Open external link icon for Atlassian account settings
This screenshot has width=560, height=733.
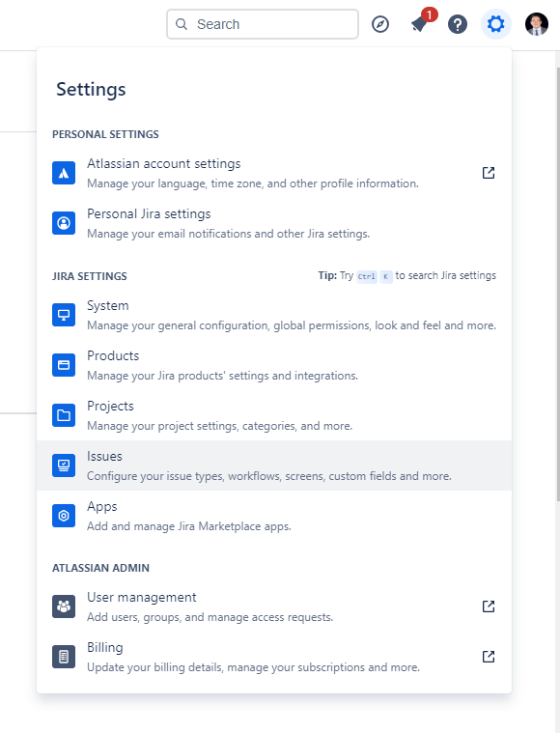488,173
